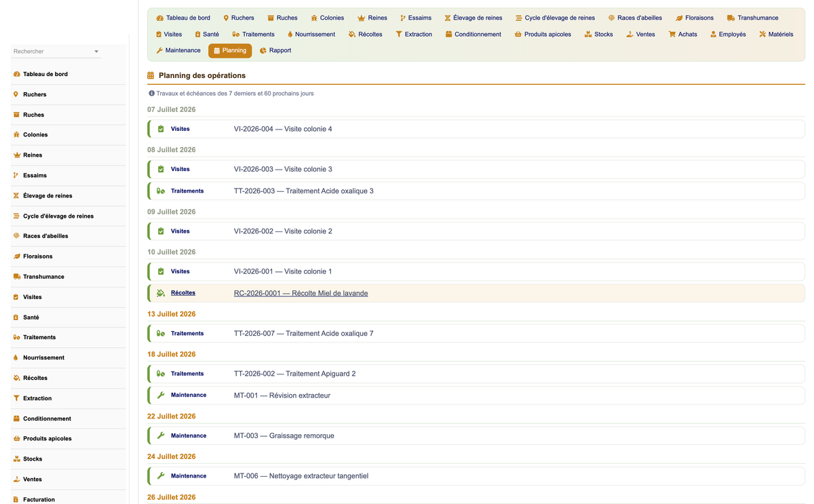
Task: Click the harvest icon of Récolte Miel de lavande
Action: point(161,293)
